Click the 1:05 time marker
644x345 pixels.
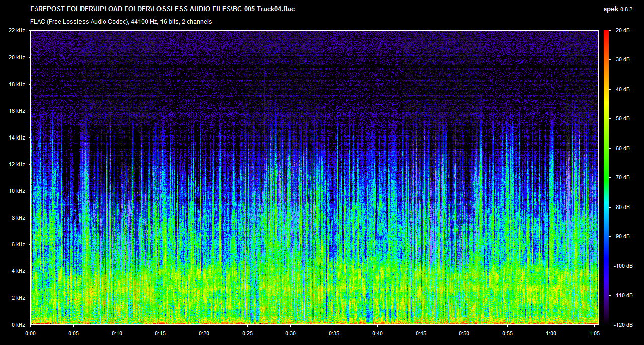click(x=595, y=333)
